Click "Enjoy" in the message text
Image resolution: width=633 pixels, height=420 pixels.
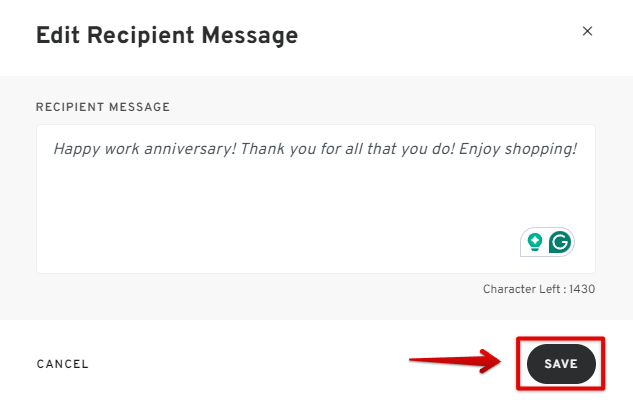(480, 149)
